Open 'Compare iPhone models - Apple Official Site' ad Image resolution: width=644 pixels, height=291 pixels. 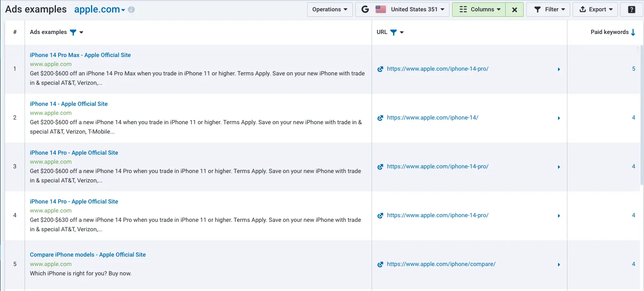coord(88,255)
